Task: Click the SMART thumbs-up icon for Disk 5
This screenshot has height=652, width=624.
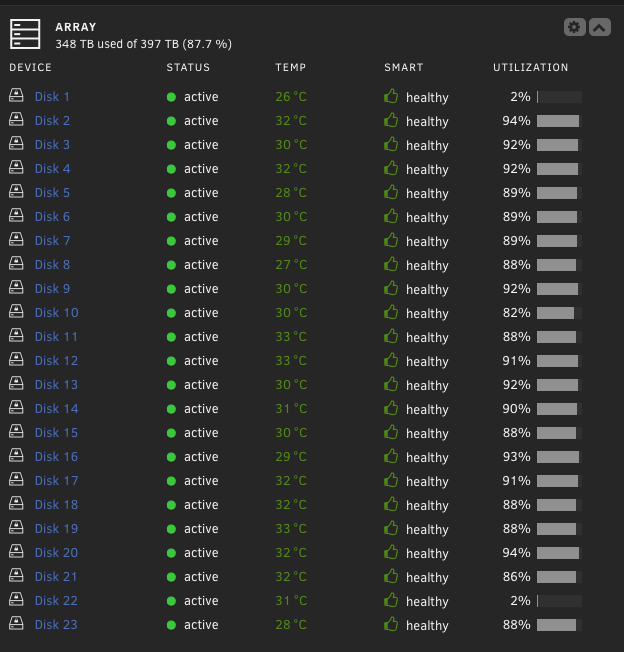Action: 391,193
